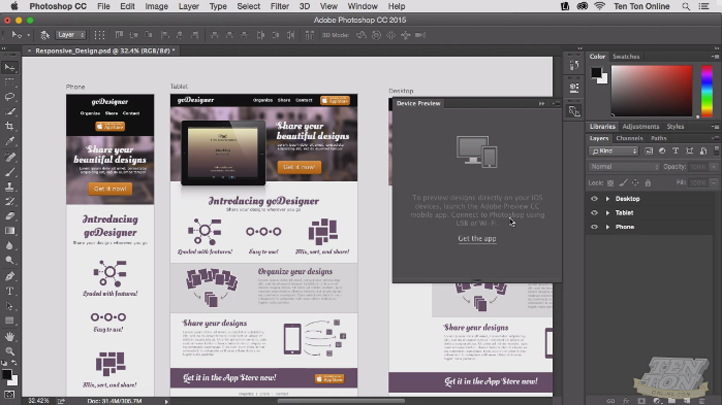Switch to the Adjustments tab
Image resolution: width=722 pixels, height=405 pixels.
640,127
